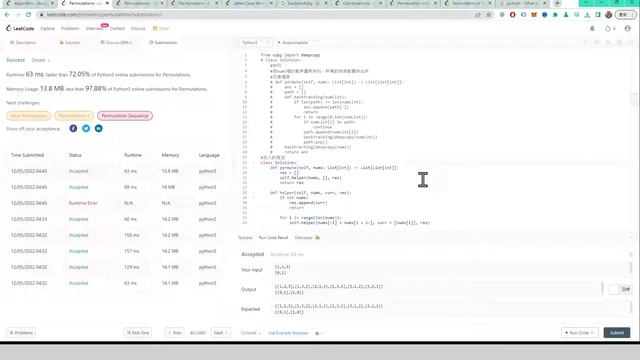Open Explore in the top navigation
This screenshot has height=360, width=640.
47,28
